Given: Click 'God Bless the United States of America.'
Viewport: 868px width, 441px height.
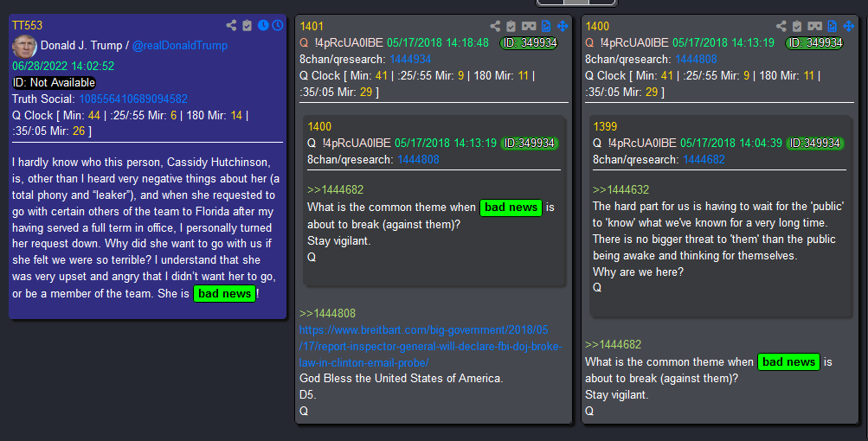Looking at the screenshot, I should point(402,379).
